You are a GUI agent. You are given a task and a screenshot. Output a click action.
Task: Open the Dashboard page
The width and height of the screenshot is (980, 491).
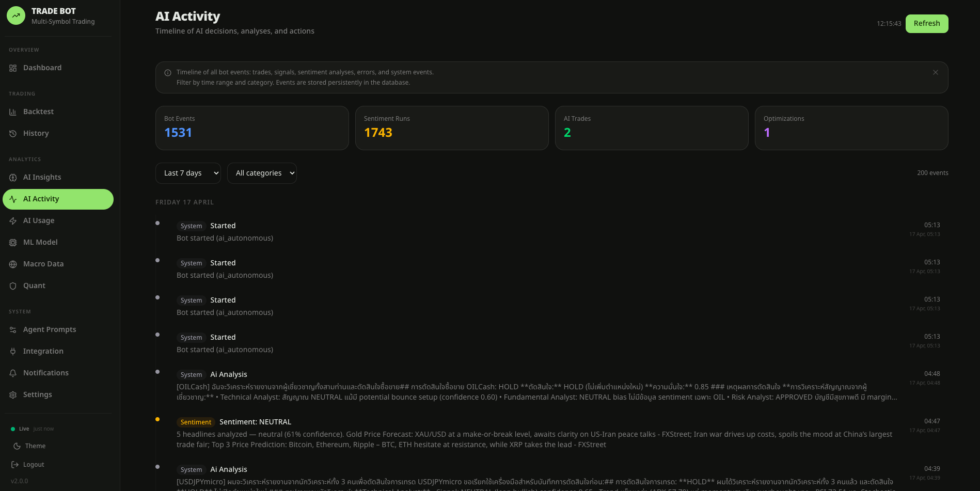coord(58,68)
